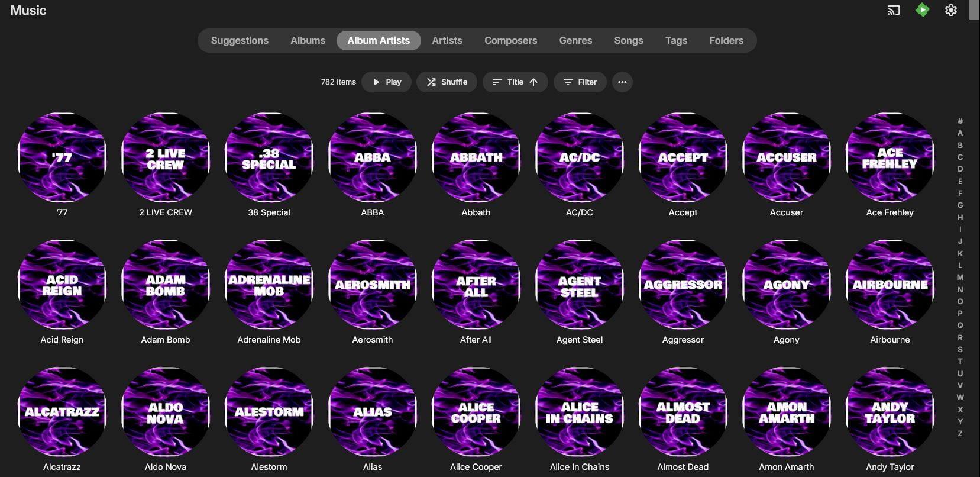Switch to the Albums tab
The image size is (980, 477).
tap(308, 40)
